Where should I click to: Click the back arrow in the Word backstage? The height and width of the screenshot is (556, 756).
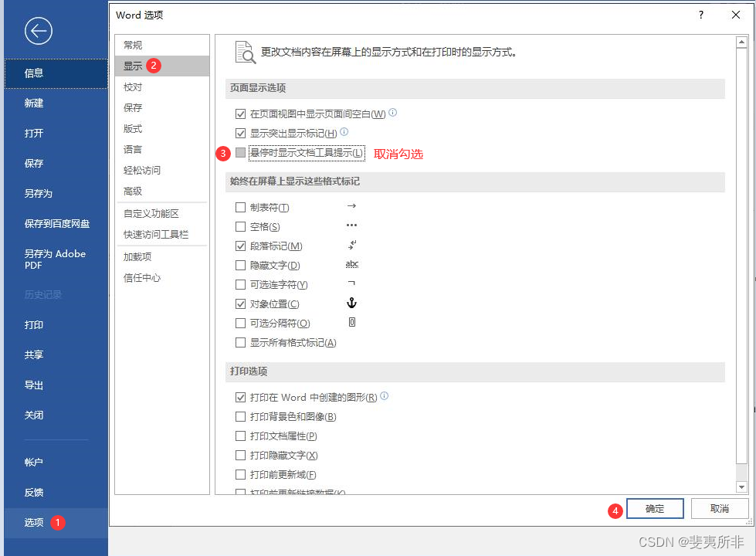pyautogui.click(x=39, y=32)
